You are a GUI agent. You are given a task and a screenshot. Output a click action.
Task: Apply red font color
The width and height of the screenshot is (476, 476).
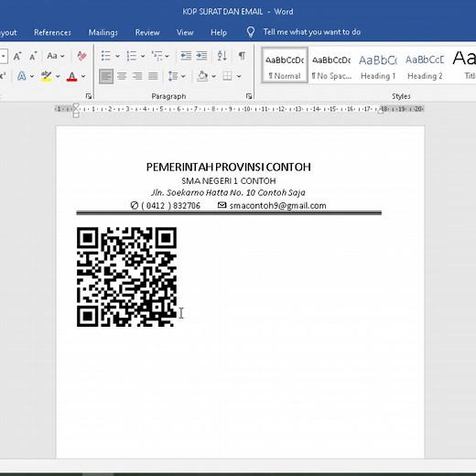click(71, 76)
